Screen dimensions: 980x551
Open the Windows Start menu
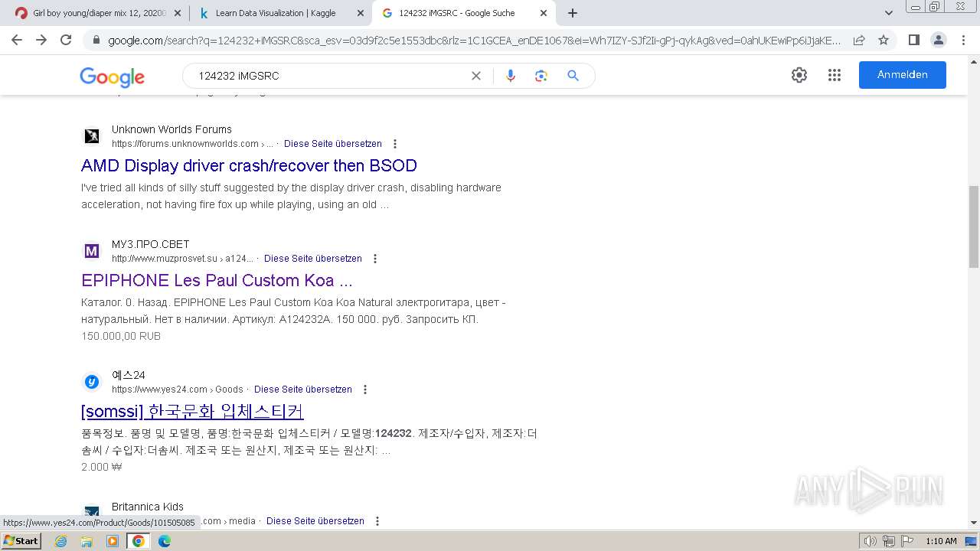point(21,541)
